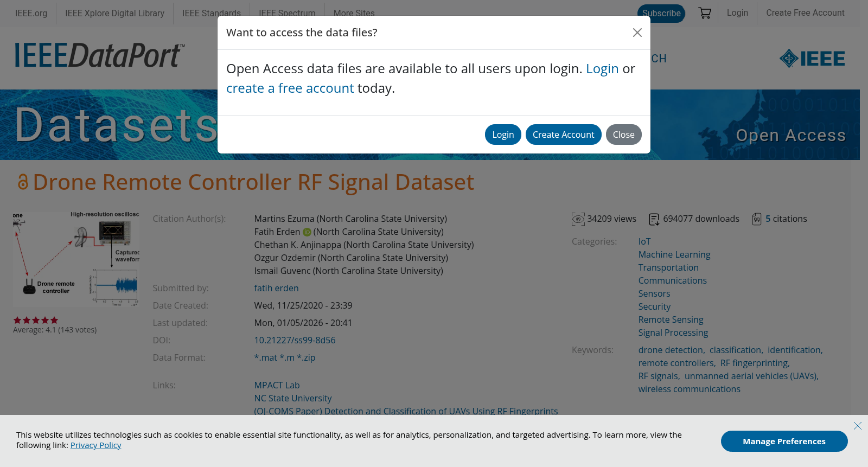Click the 'identification' keyword
868x467 pixels.
[x=794, y=350]
